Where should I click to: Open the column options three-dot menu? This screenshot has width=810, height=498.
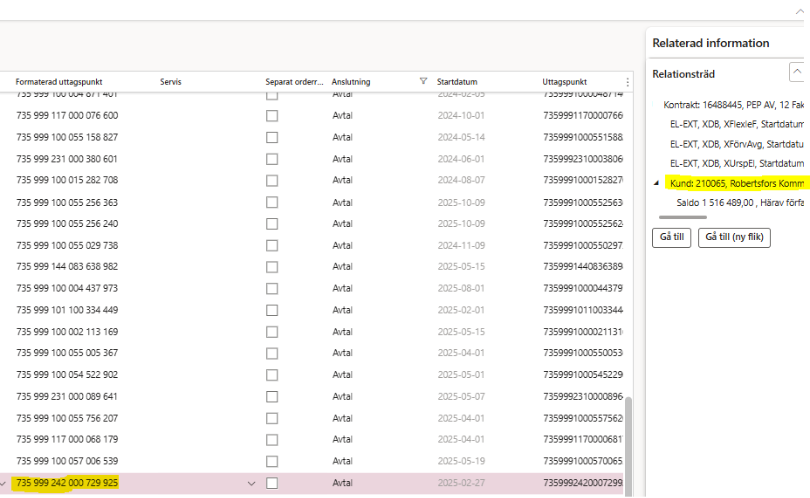click(x=628, y=82)
